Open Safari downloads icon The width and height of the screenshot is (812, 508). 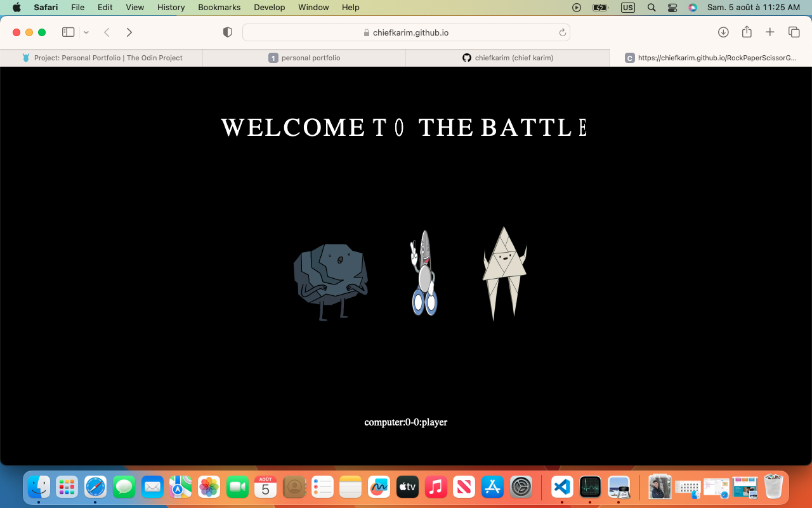point(723,32)
